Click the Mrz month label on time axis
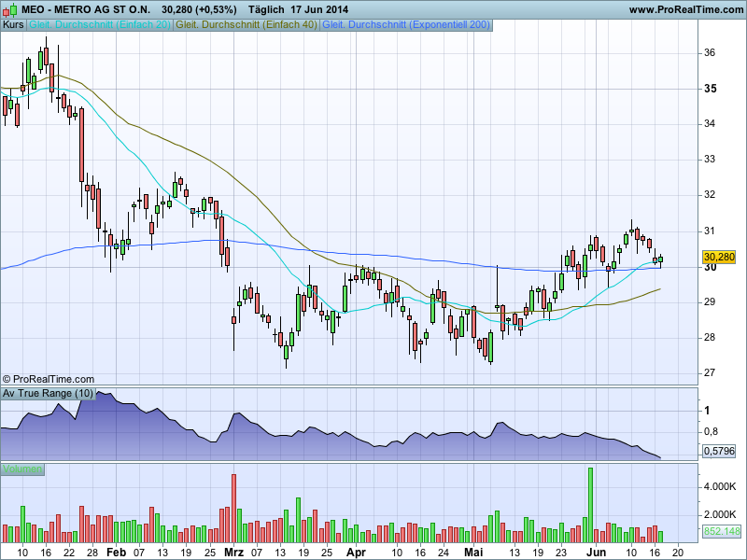The image size is (747, 560). click(234, 553)
